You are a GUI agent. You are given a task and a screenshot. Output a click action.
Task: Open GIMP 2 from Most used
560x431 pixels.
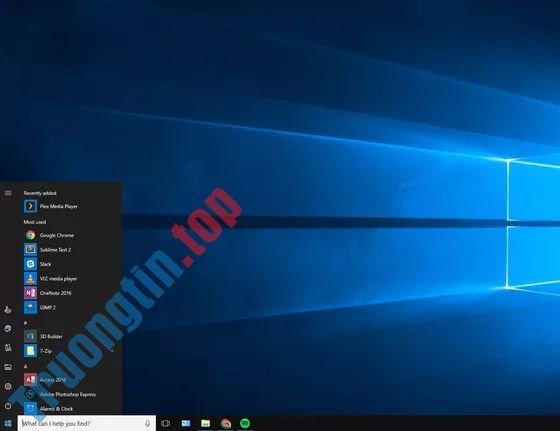point(69,307)
